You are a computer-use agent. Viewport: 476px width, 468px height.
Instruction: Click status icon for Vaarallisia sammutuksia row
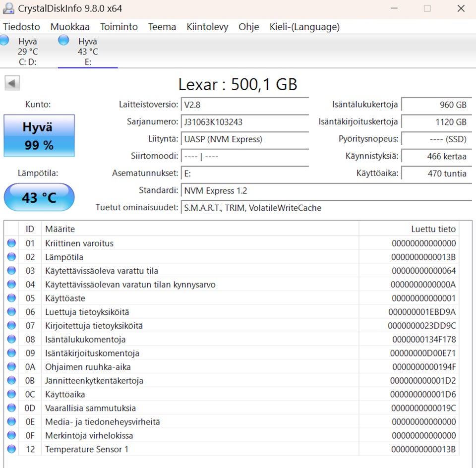point(11,408)
